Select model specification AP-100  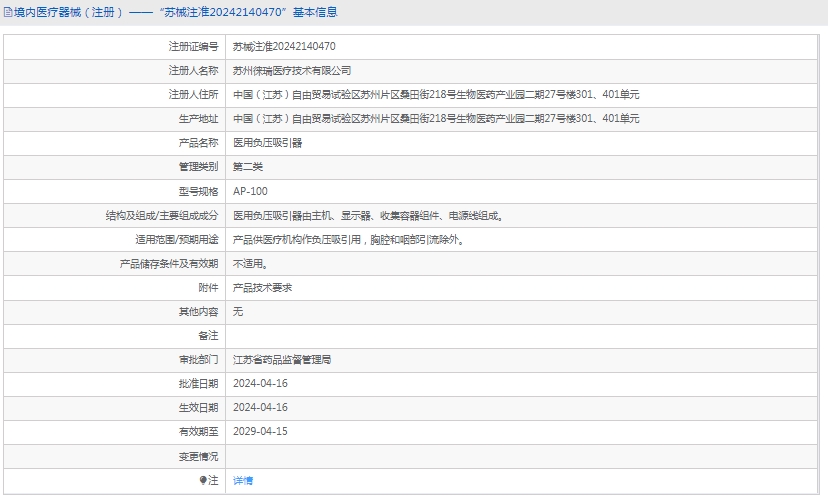pyautogui.click(x=250, y=191)
